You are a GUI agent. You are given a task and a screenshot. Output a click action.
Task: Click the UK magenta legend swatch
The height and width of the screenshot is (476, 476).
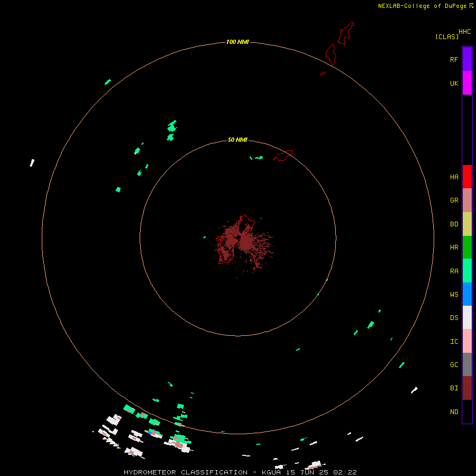coord(467,83)
